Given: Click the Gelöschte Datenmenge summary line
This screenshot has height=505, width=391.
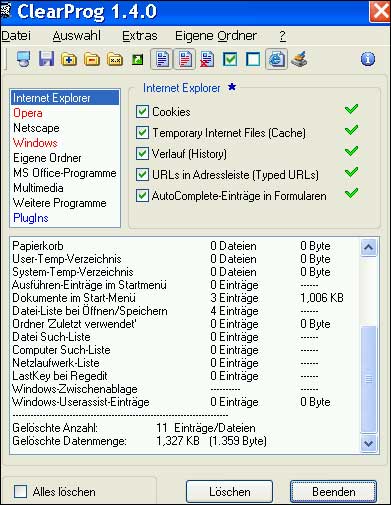Looking at the screenshot, I should (x=140, y=441).
